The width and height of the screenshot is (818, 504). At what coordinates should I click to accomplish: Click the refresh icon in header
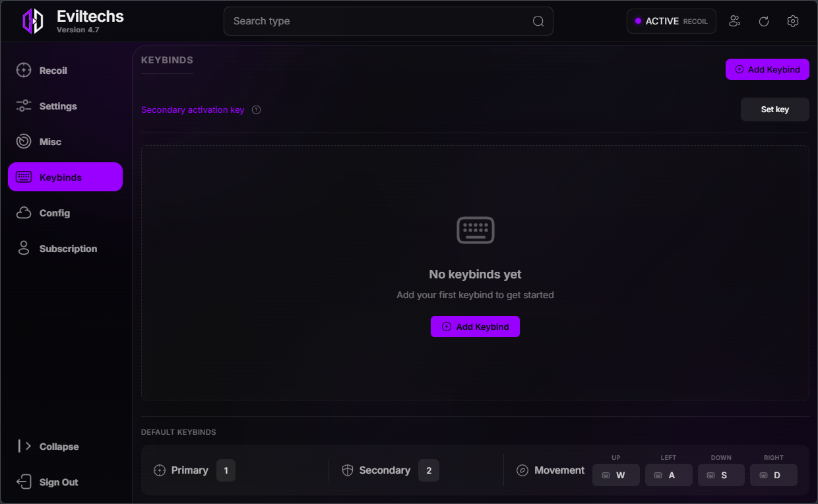coord(764,21)
